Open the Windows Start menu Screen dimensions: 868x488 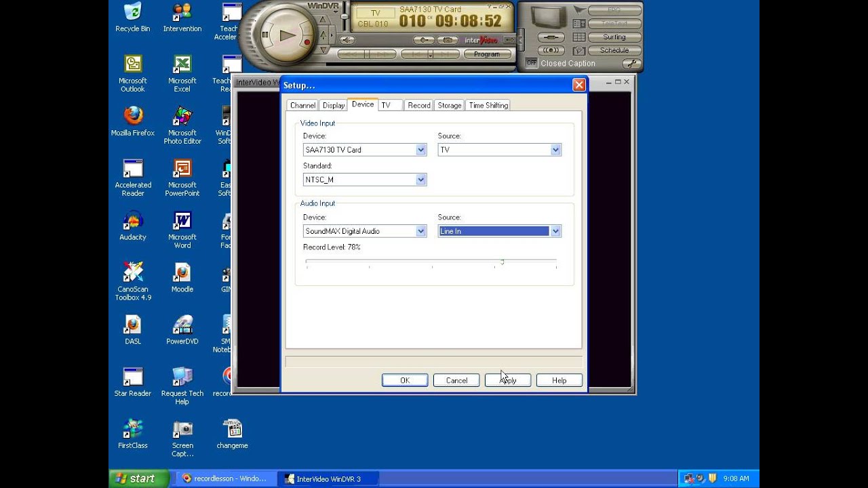tap(139, 479)
